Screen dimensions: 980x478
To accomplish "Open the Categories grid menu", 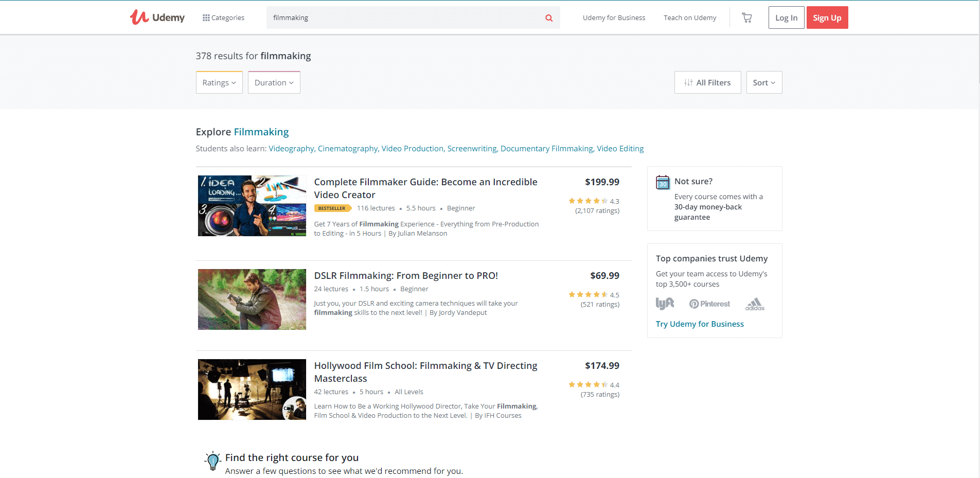I will click(223, 17).
